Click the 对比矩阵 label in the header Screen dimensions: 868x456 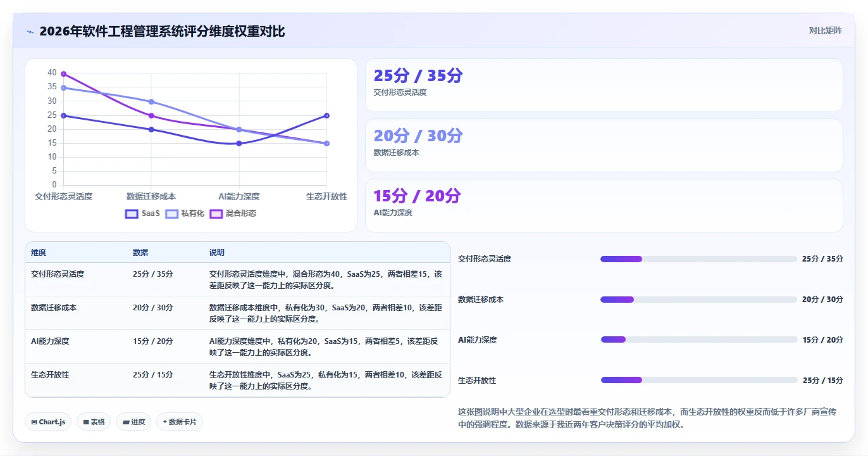[x=826, y=30]
